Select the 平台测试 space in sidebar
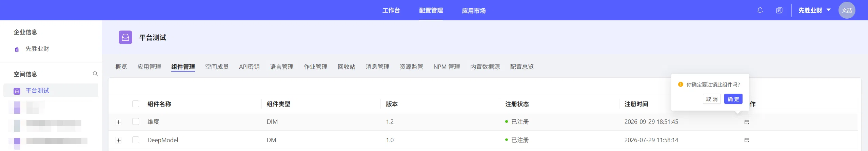The height and width of the screenshot is (151, 868). point(51,91)
